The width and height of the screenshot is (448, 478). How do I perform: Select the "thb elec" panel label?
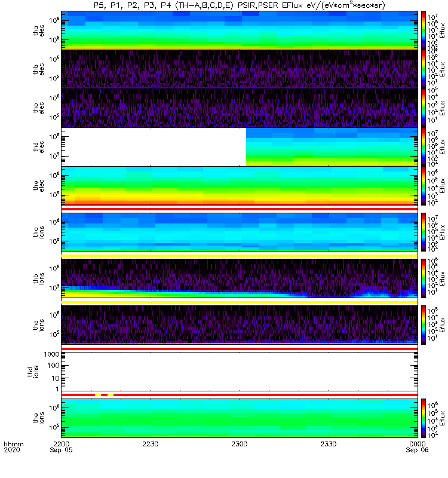tap(39, 69)
